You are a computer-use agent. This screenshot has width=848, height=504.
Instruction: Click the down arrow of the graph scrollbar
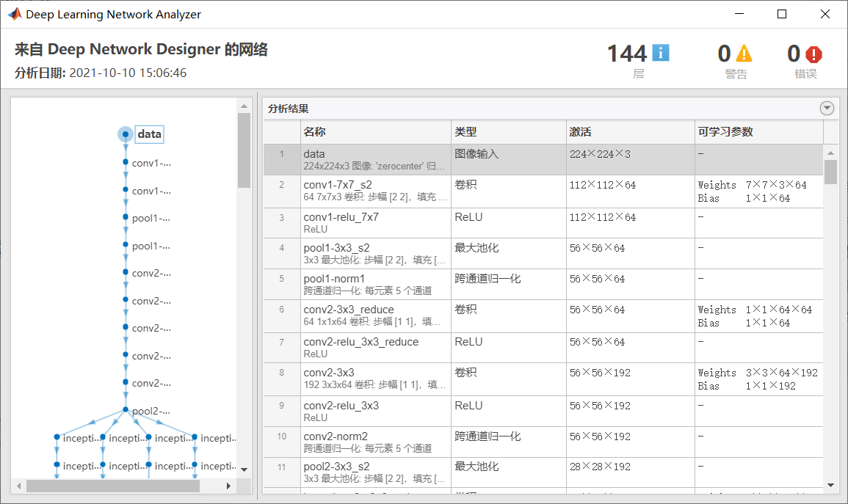tap(244, 470)
